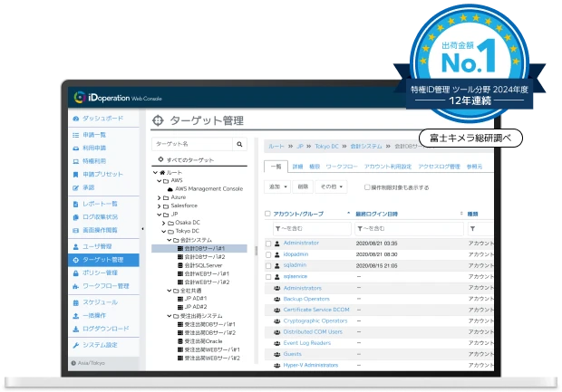Collapse the AWS folder chevron
This screenshot has width=562, height=392.
click(159, 181)
